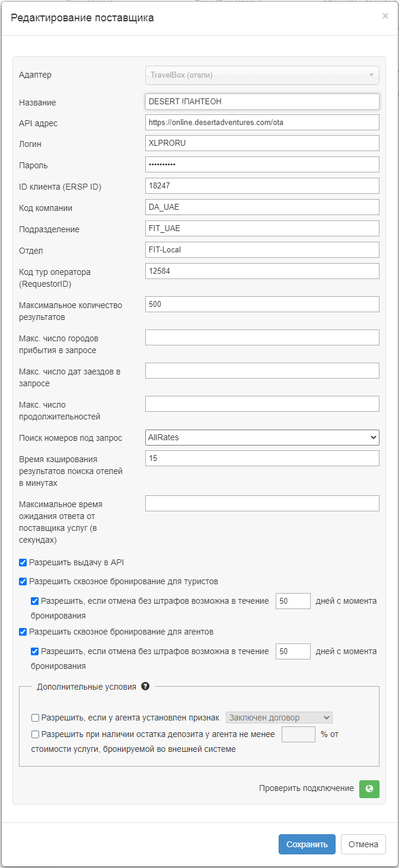Select the Пароль password field

(x=262, y=164)
